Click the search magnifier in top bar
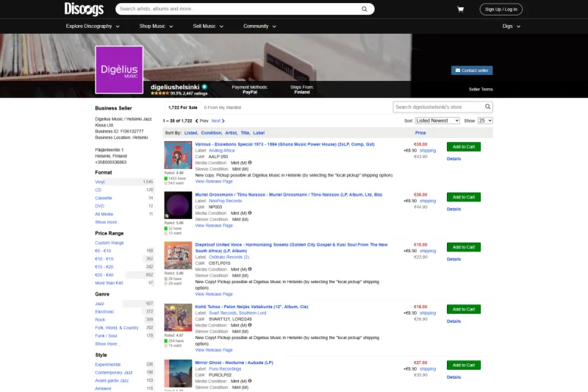This screenshot has width=588, height=392. click(x=364, y=9)
